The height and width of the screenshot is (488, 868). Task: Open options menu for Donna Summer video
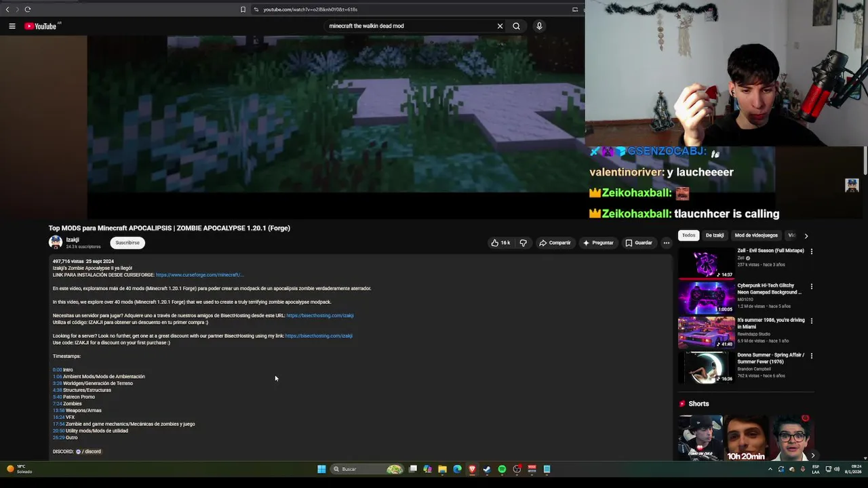tap(812, 356)
